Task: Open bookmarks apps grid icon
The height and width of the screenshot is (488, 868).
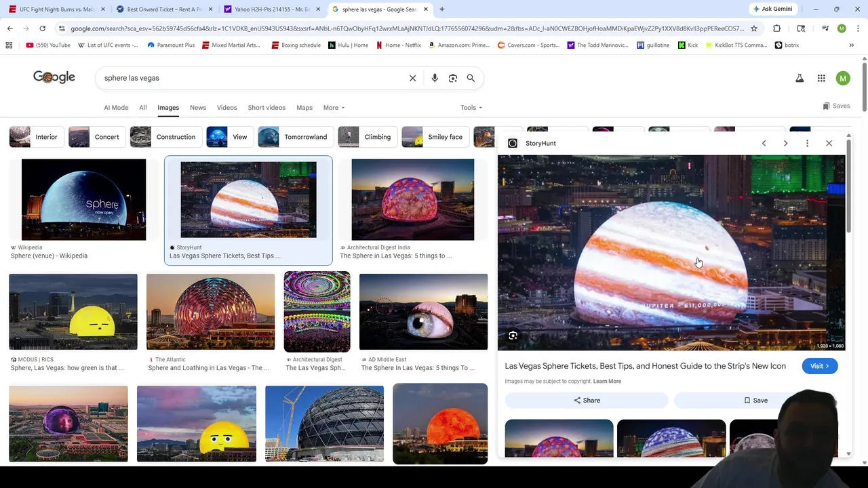Action: (x=9, y=45)
